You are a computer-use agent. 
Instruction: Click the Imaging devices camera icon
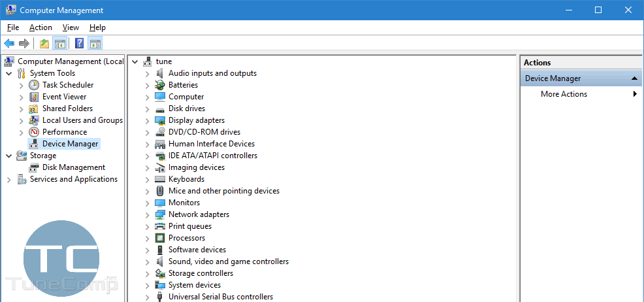pos(160,167)
